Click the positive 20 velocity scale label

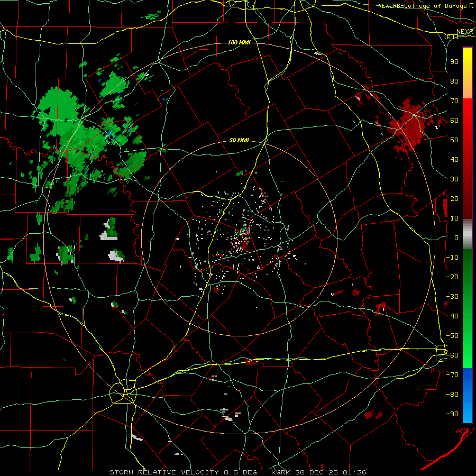(x=454, y=198)
